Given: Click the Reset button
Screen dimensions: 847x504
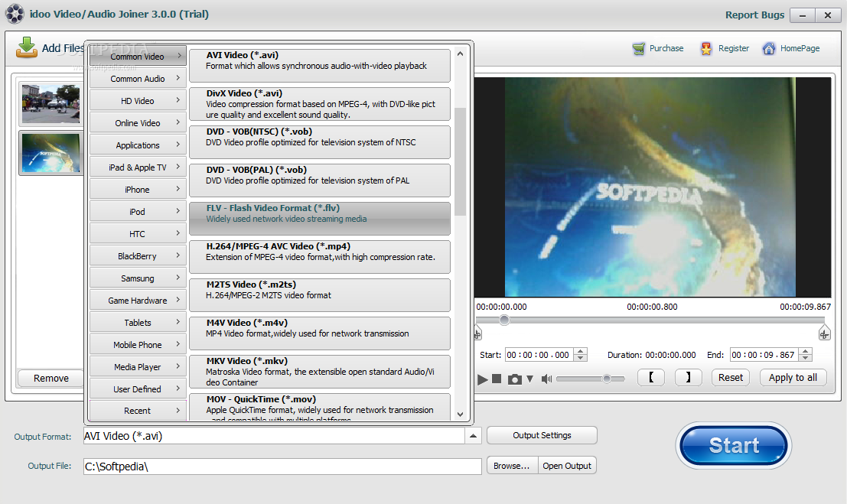Looking at the screenshot, I should click(731, 378).
